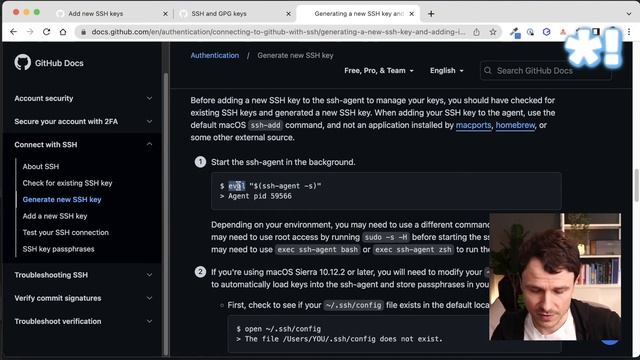Click the exec ssh-agent zsh code
This screenshot has width=640, height=360.
coord(413,250)
